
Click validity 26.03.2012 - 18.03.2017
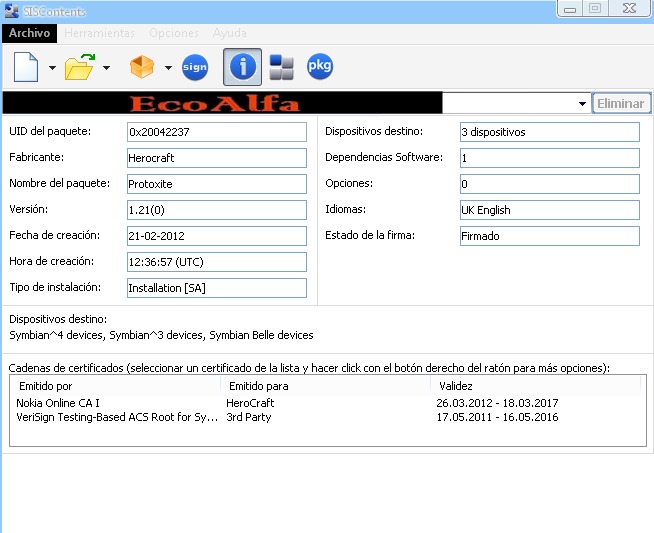tap(497, 403)
